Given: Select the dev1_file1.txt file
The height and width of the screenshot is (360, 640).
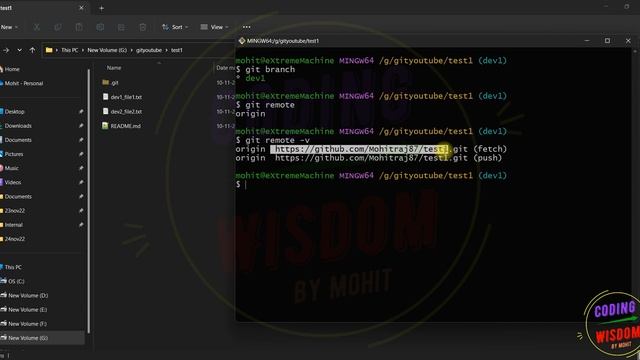Looking at the screenshot, I should [x=122, y=97].
